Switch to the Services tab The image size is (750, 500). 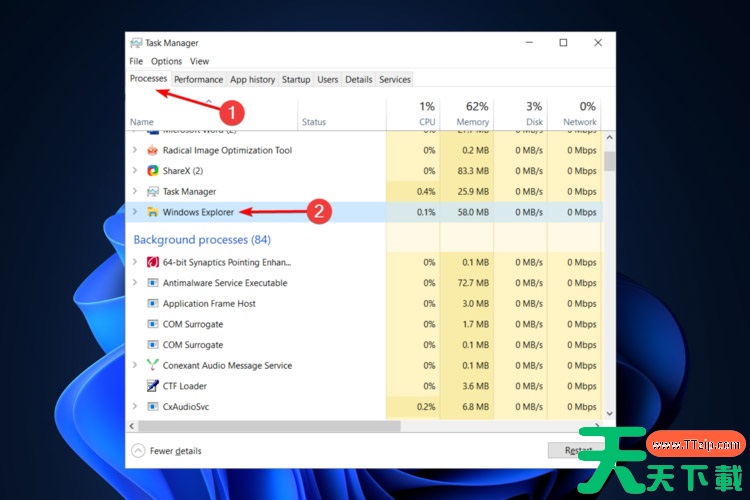point(395,79)
